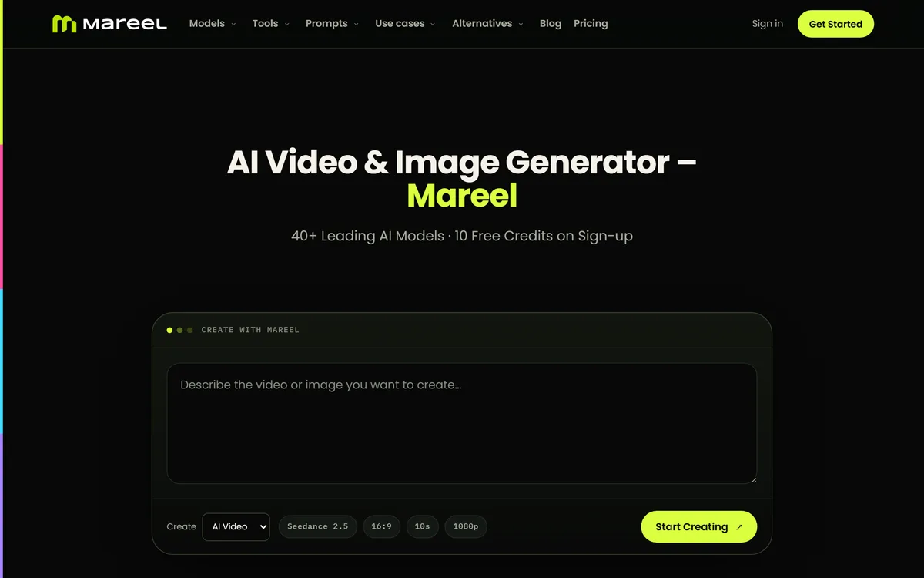Expand the Use cases menu
Screen dimensions: 924x578
[x=406, y=24]
